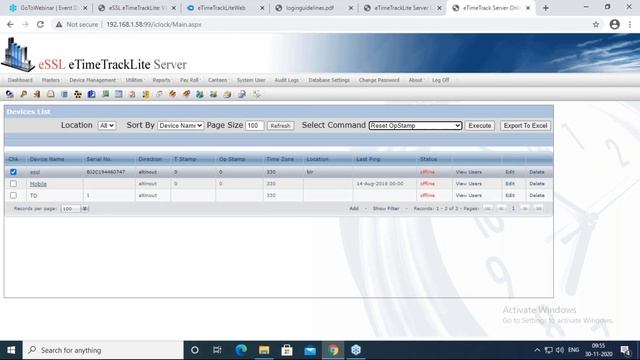Screen dimensions: 640x360
Task: Click the key icon in the toolbar
Action: pos(24,94)
